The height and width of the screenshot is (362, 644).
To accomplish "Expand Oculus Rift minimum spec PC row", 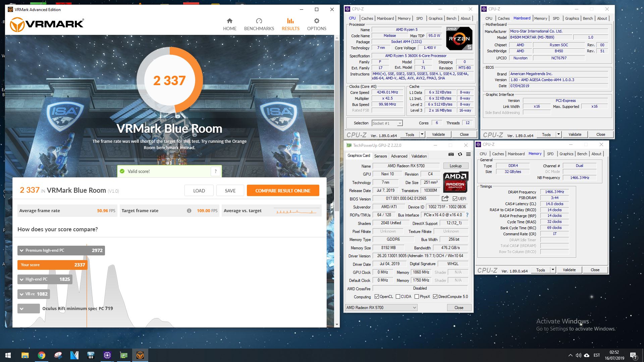I will pyautogui.click(x=22, y=309).
